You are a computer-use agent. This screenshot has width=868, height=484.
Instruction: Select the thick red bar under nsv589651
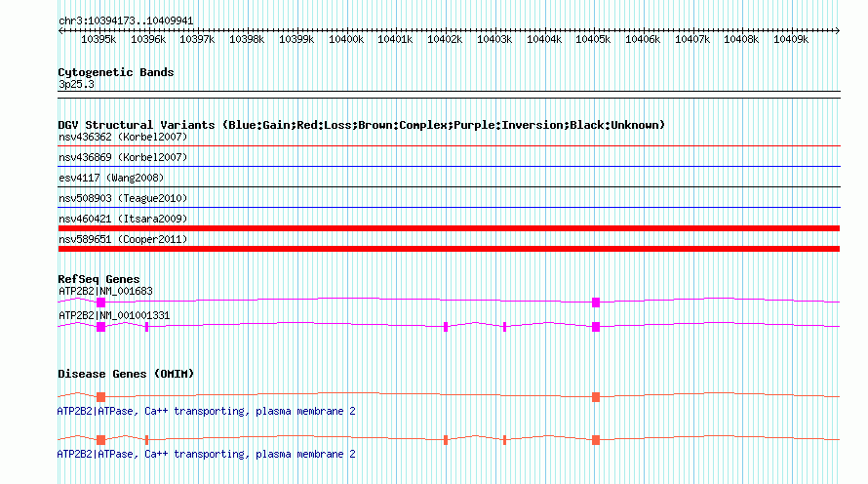(449, 249)
